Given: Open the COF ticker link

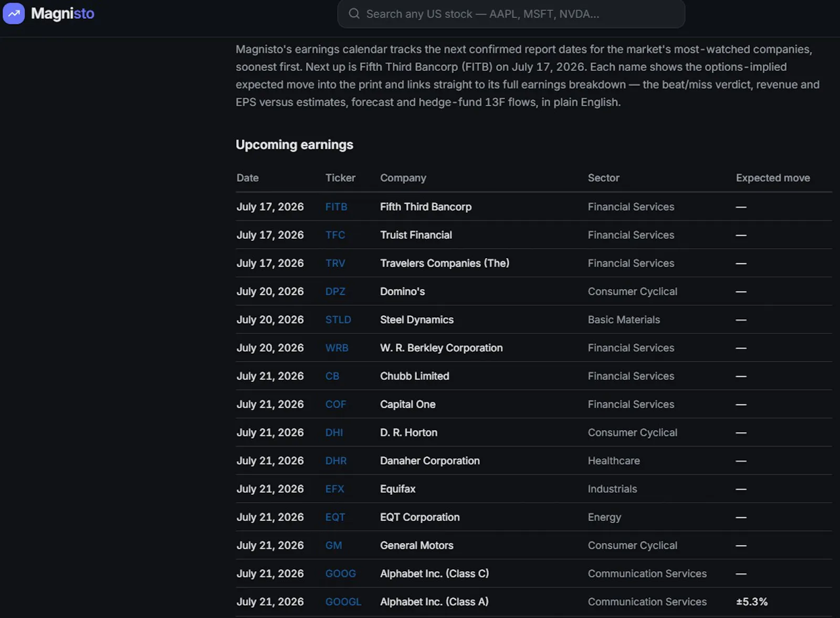Looking at the screenshot, I should point(335,404).
